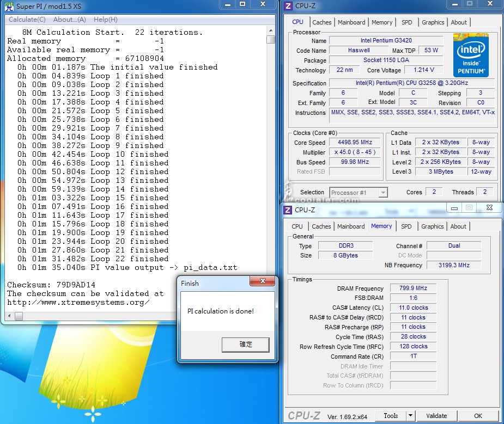Image resolution: width=504 pixels, height=424 pixels.
Task: Click the Multiplier value x 45.0 ( 8 - 45 )
Action: (x=355, y=152)
